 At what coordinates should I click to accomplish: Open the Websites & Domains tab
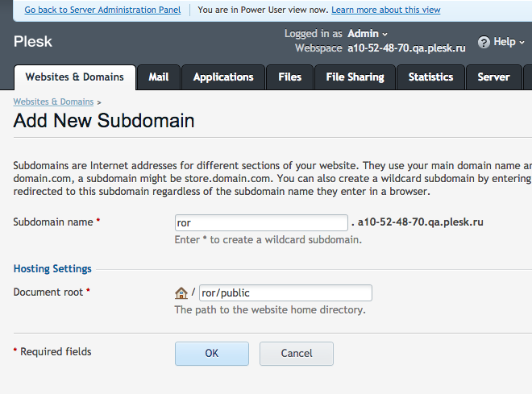[75, 77]
